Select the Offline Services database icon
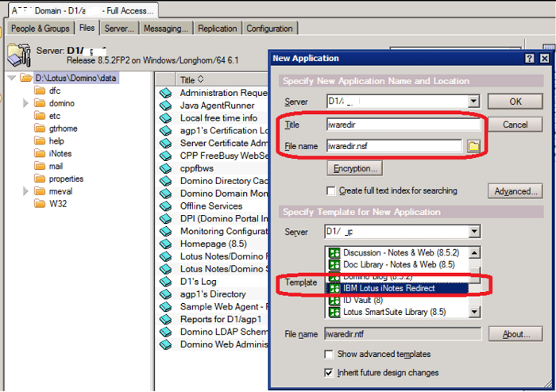The width and height of the screenshot is (556, 392). pyautogui.click(x=165, y=206)
